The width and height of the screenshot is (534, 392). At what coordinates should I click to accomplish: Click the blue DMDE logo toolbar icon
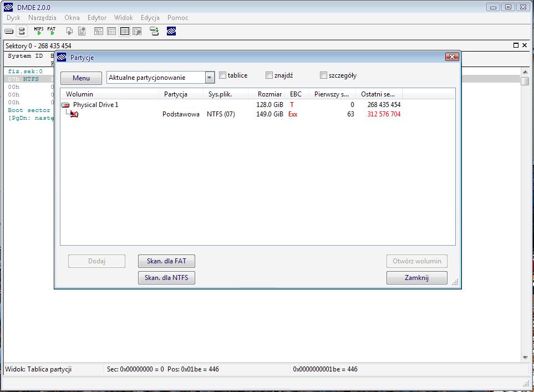(x=171, y=32)
